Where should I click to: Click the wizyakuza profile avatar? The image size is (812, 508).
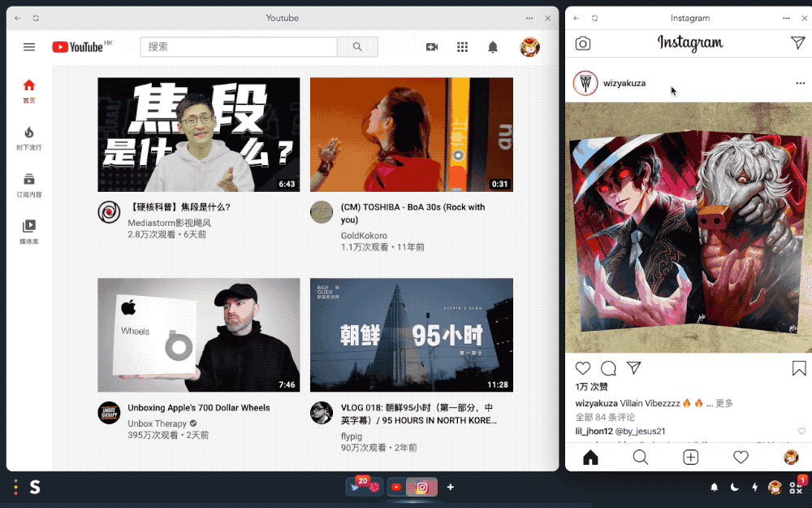(585, 83)
